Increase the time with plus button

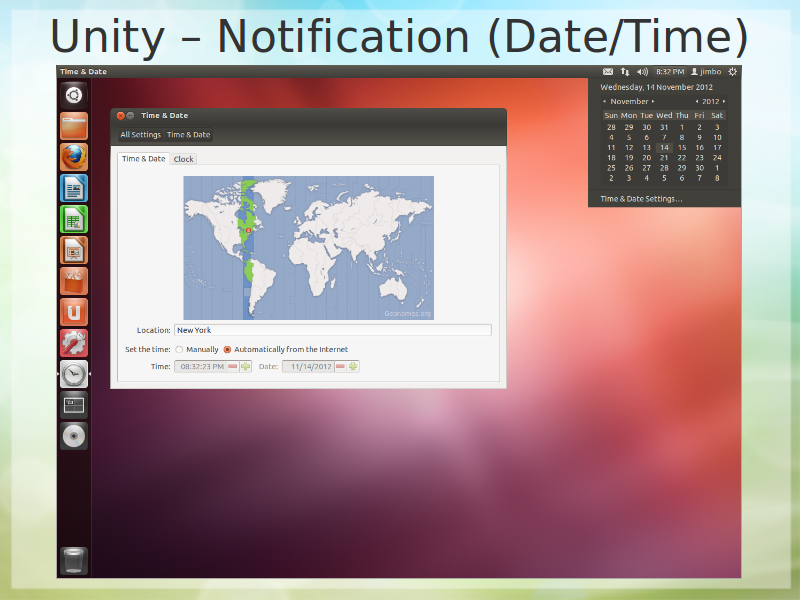click(x=245, y=366)
